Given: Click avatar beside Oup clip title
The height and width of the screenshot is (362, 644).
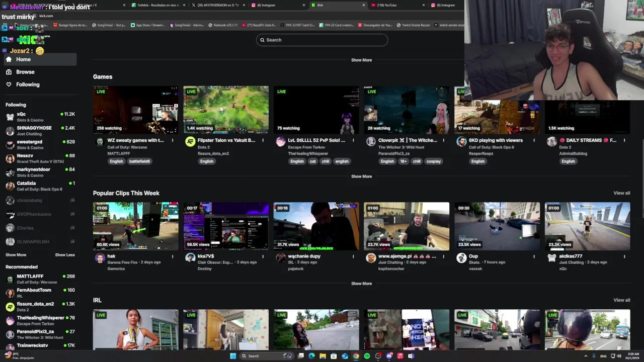Looking at the screenshot, I should [x=461, y=258].
